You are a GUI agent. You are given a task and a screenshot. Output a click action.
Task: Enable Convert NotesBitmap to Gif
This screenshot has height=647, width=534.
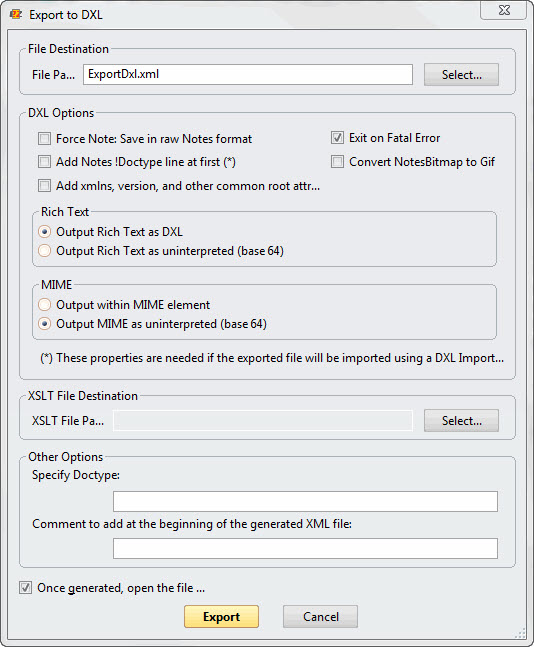pyautogui.click(x=337, y=162)
